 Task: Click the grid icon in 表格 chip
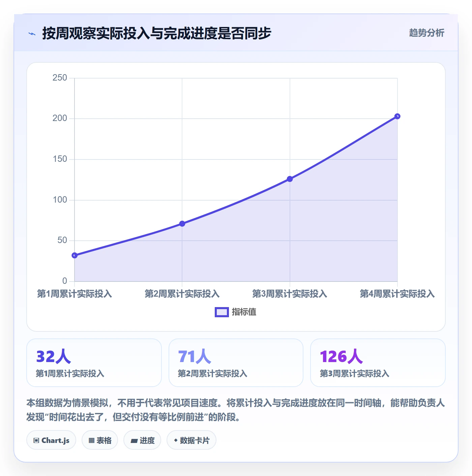(91, 441)
